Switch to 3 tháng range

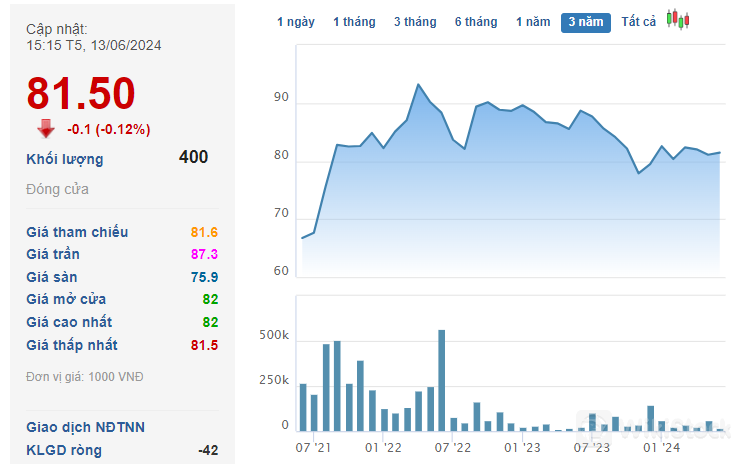(x=415, y=22)
